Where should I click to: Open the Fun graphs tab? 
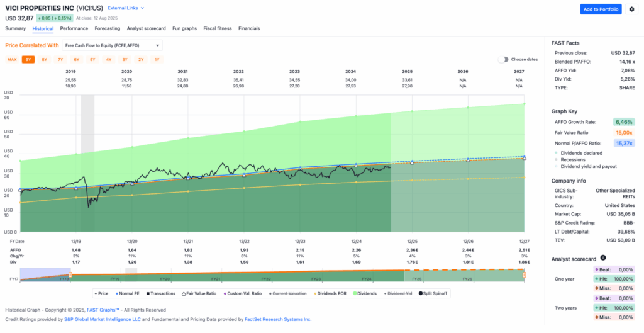184,28
